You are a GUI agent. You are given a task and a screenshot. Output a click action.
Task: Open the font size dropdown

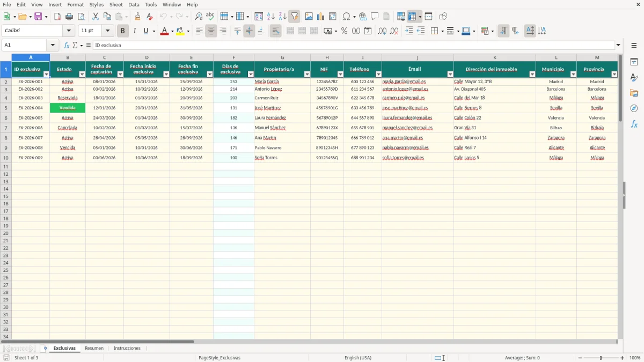(107, 31)
